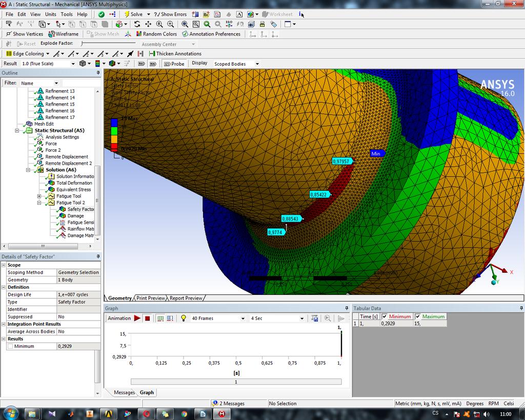Toggle Show Vertices
525x420 pixels.
click(25, 34)
